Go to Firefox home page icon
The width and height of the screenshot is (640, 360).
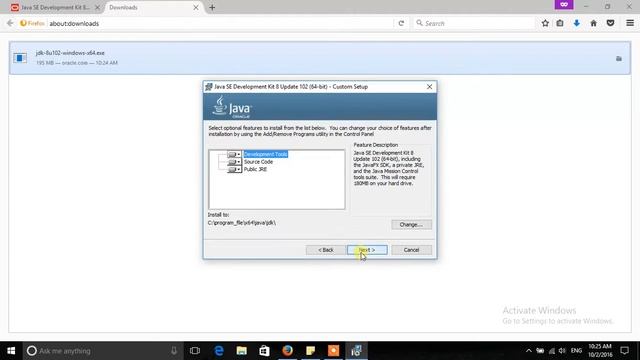coord(593,23)
